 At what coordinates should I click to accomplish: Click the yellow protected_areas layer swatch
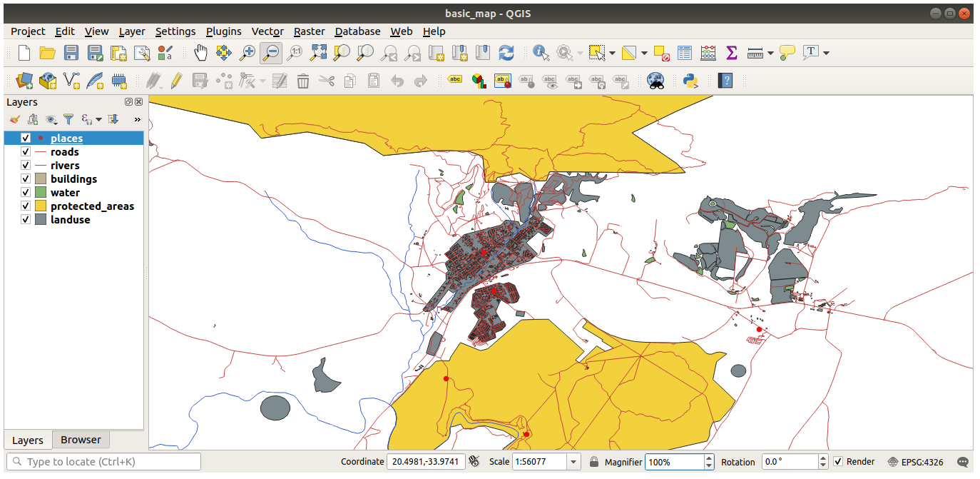41,206
